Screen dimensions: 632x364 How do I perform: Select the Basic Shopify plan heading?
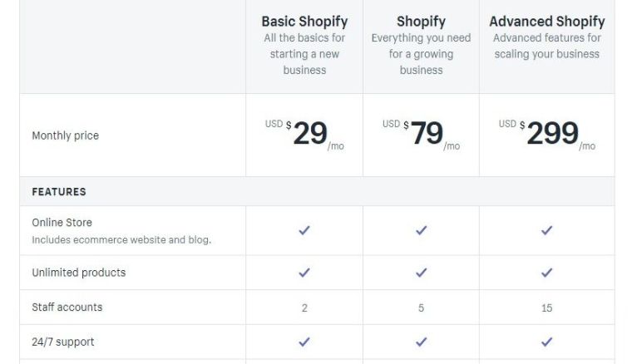point(304,22)
